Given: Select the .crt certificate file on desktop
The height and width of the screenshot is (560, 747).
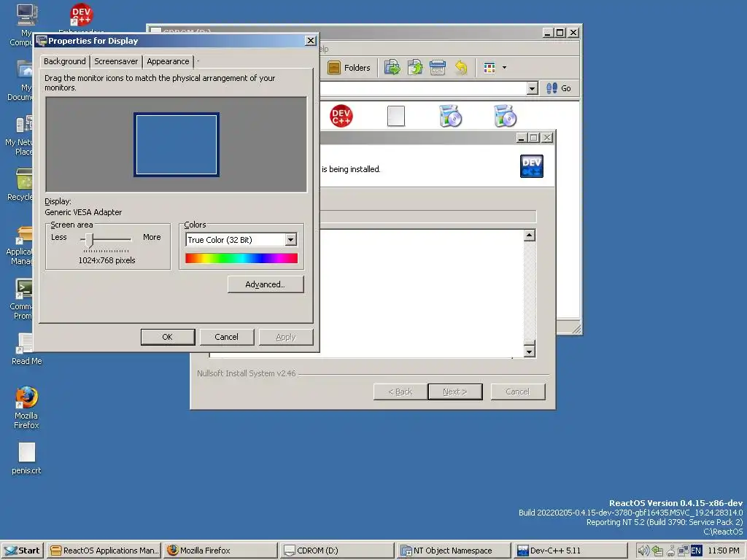Looking at the screenshot, I should pos(26,459).
